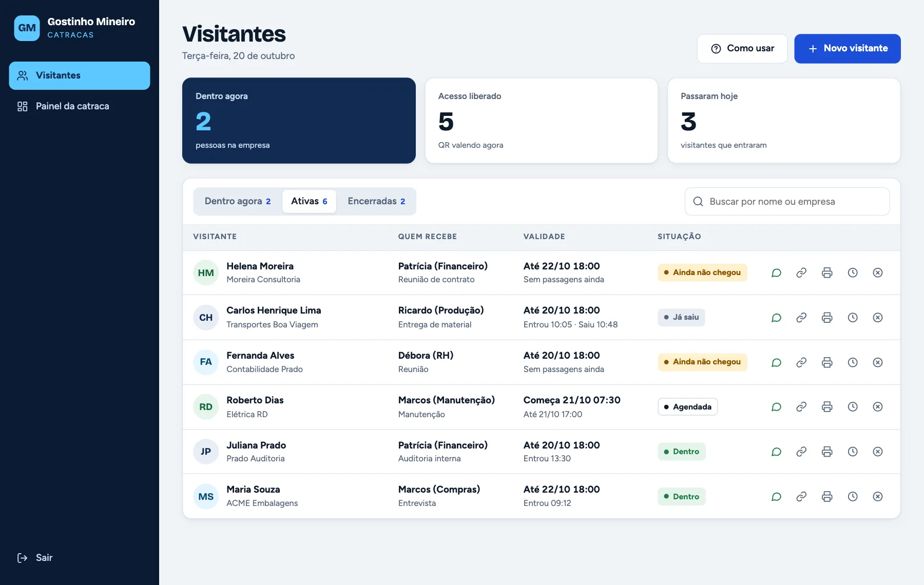Viewport: 924px width, 585px height.
Task: Select the Ativas tab
Action: pos(309,201)
